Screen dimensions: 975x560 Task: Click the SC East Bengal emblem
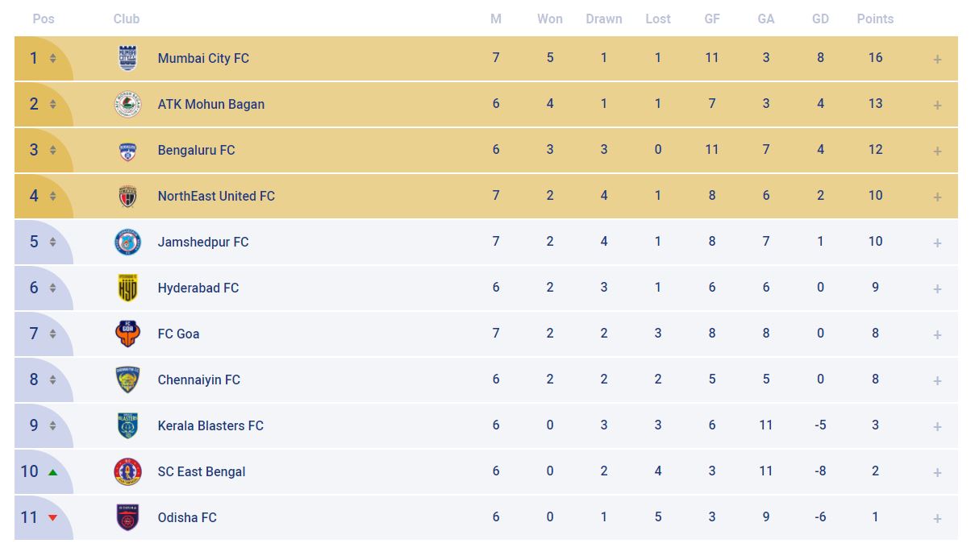(127, 471)
